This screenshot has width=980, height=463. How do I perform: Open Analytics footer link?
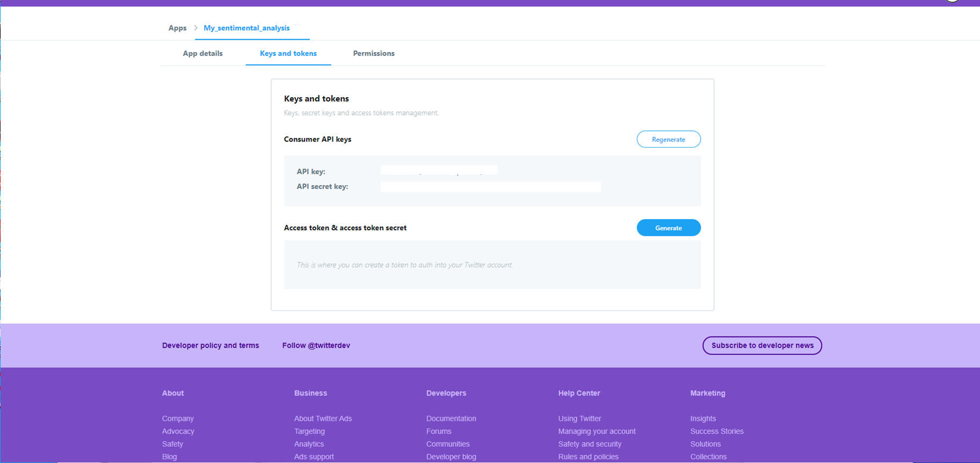[309, 444]
